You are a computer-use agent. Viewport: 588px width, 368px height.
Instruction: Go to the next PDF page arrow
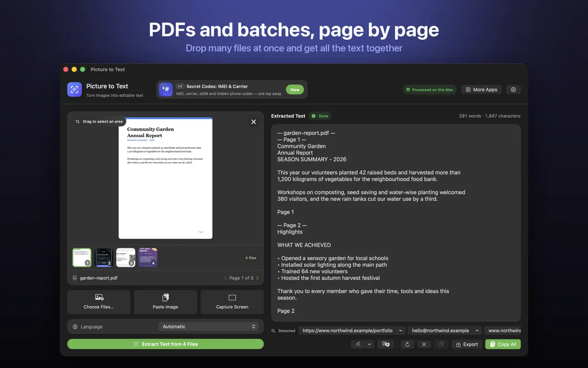pyautogui.click(x=257, y=278)
